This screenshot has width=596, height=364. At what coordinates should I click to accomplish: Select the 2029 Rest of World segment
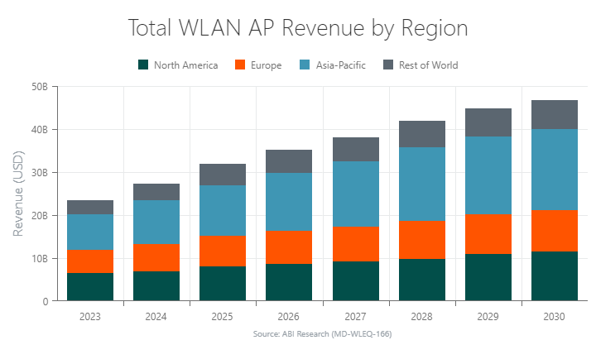click(488, 122)
